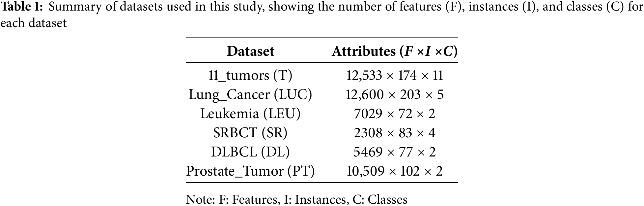Select the SRBCT (SR) dataset cell
The image size is (644, 206).
click(x=250, y=133)
